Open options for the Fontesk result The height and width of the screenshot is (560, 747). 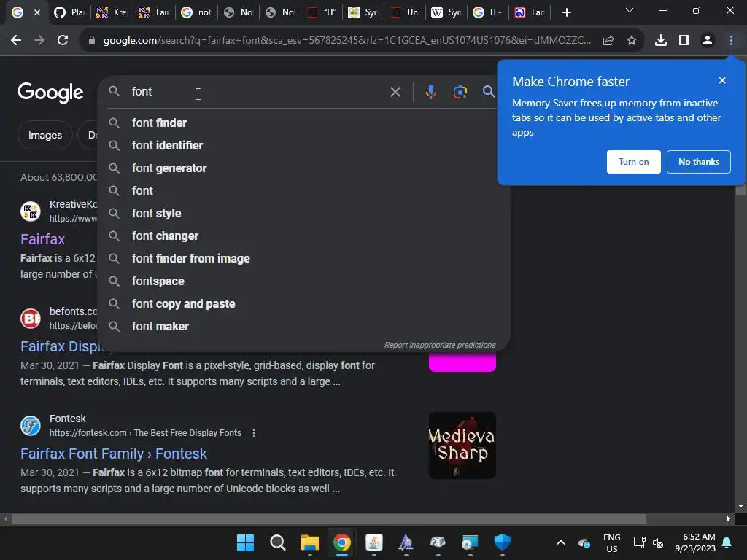point(254,433)
